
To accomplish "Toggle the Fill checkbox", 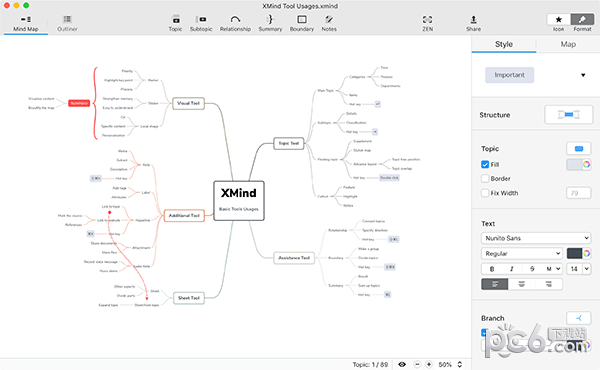I will [x=485, y=165].
